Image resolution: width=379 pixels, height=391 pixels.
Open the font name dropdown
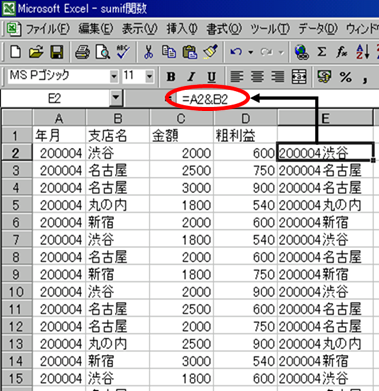coord(114,77)
